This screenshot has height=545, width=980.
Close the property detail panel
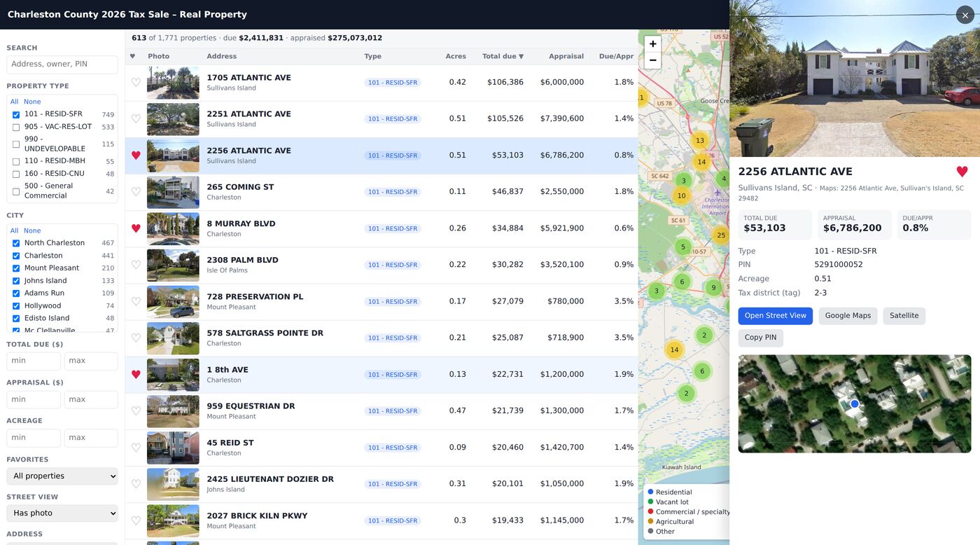click(x=965, y=15)
